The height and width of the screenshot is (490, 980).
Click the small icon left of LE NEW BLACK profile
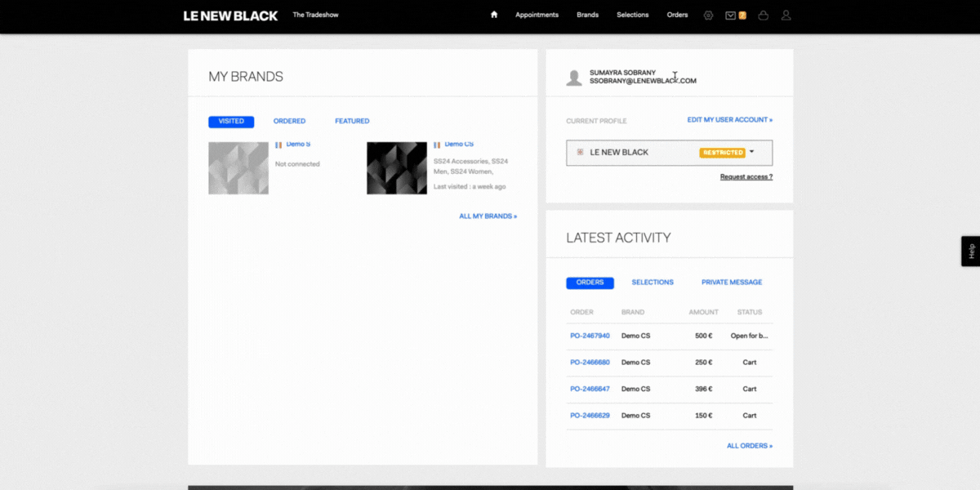click(581, 152)
